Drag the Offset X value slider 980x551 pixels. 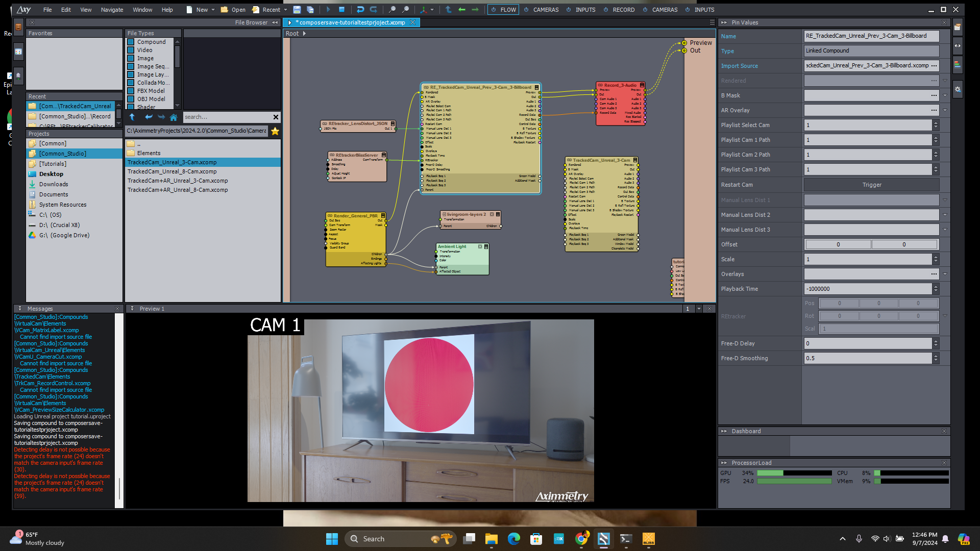tap(838, 243)
